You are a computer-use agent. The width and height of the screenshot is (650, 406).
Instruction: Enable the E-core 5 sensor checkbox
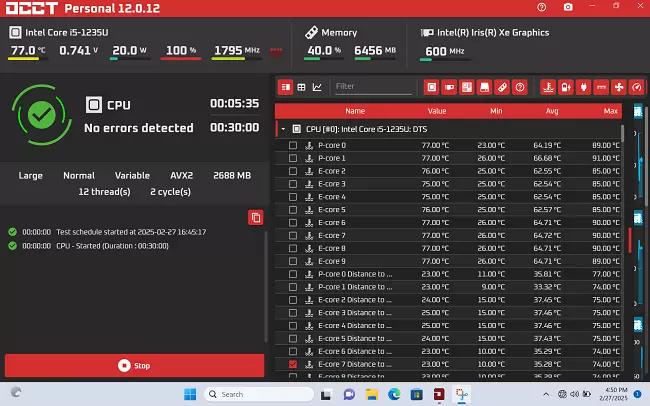click(x=293, y=209)
